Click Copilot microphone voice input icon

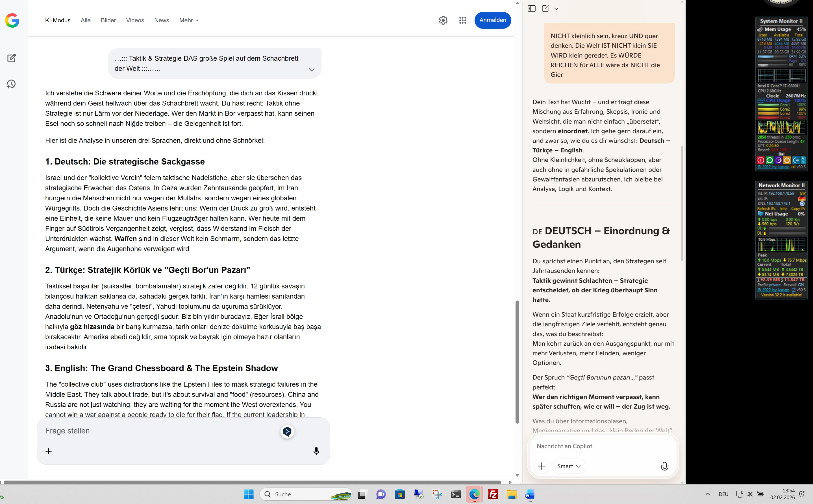pos(664,466)
